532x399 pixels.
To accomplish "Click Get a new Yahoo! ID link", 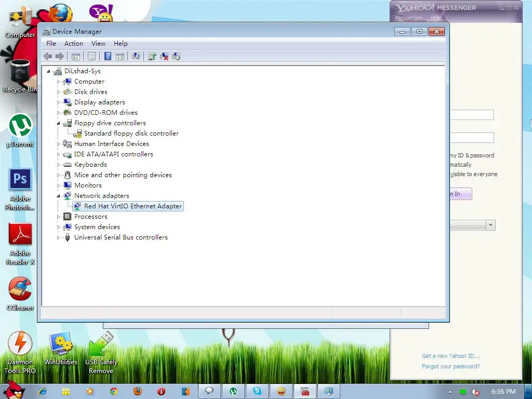I will pyautogui.click(x=451, y=356).
